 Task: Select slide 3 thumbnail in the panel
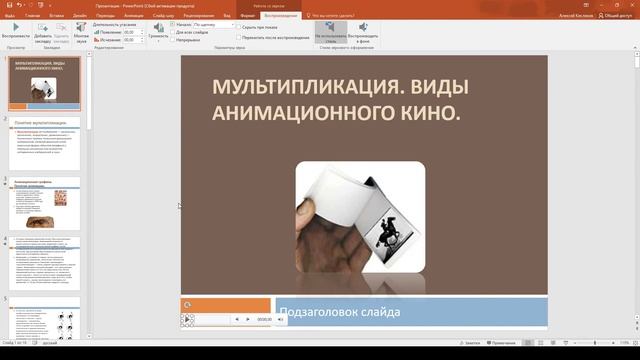pyautogui.click(x=44, y=204)
